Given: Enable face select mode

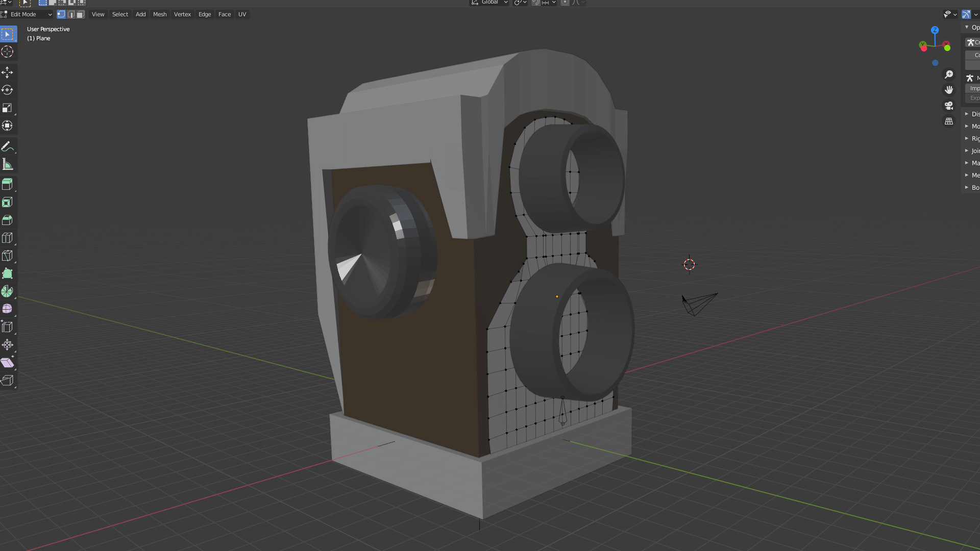Looking at the screenshot, I should tap(81, 14).
